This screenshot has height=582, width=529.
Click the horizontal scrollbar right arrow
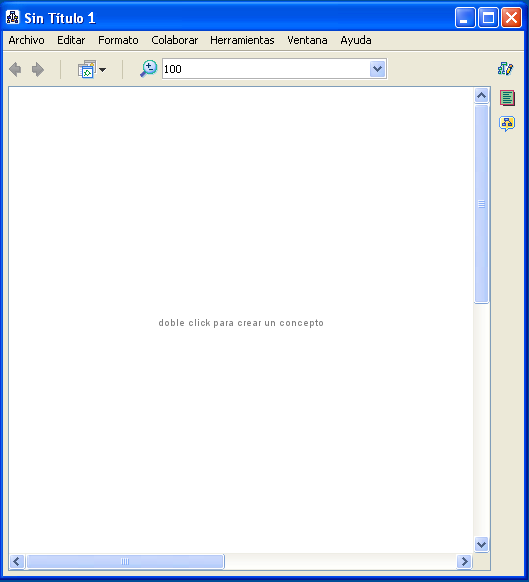click(464, 561)
